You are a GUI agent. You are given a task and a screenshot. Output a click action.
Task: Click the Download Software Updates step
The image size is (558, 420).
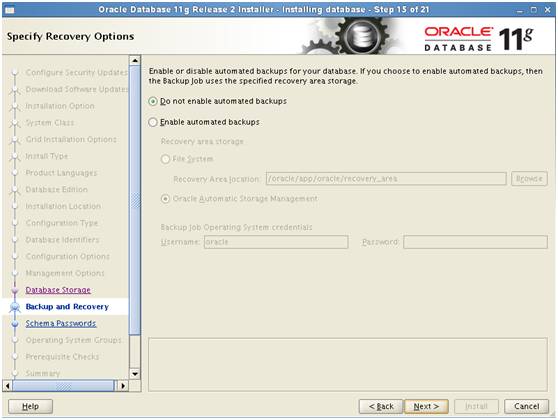click(x=77, y=89)
